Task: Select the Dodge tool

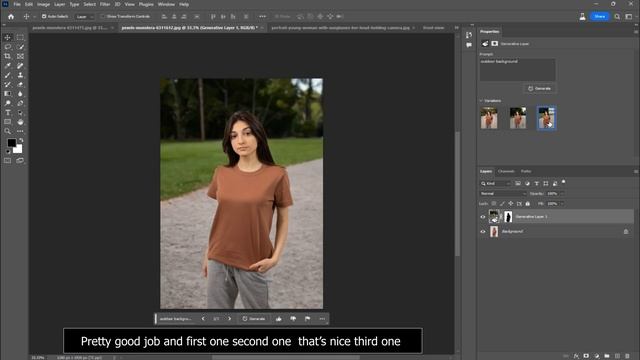Action: (x=8, y=103)
